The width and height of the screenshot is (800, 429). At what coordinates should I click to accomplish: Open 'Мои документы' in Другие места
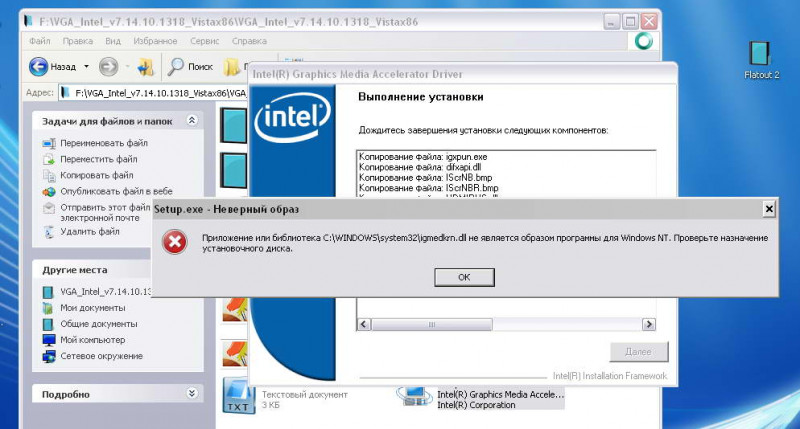92,308
